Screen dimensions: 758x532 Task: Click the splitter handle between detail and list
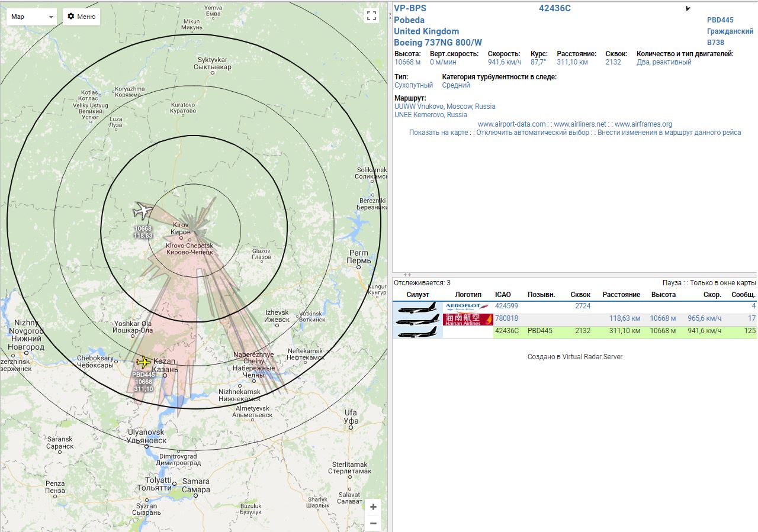[407, 275]
